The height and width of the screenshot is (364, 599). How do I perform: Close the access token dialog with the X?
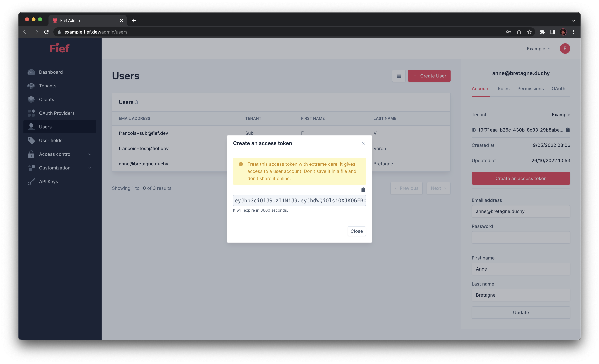363,143
